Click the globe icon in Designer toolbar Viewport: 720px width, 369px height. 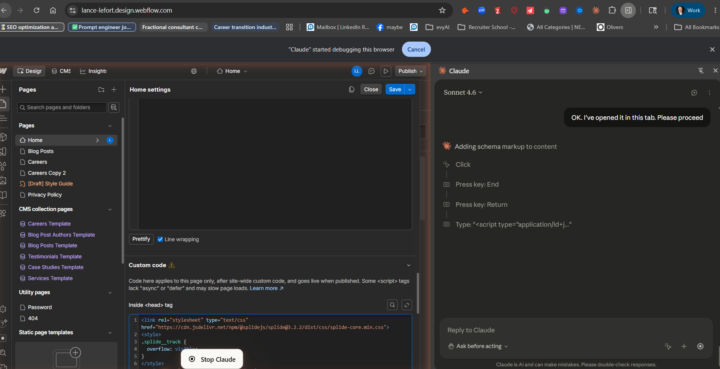tap(194, 71)
